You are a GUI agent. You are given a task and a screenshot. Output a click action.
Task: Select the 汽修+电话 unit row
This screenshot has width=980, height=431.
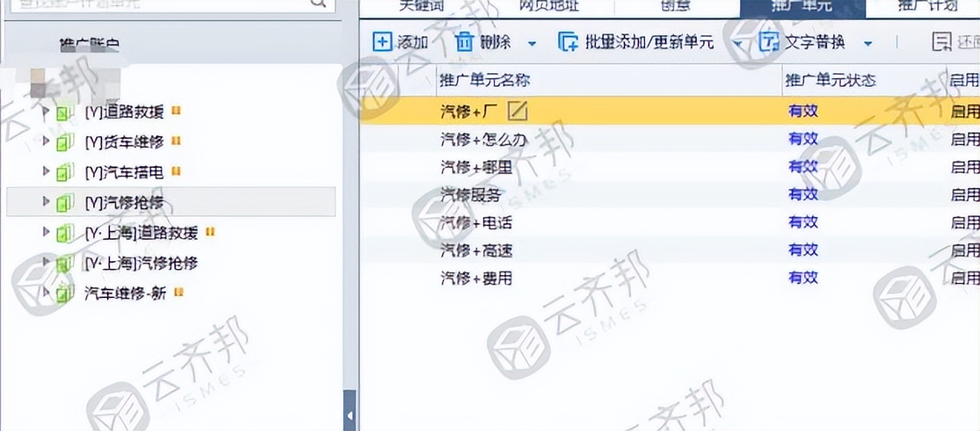click(670, 222)
